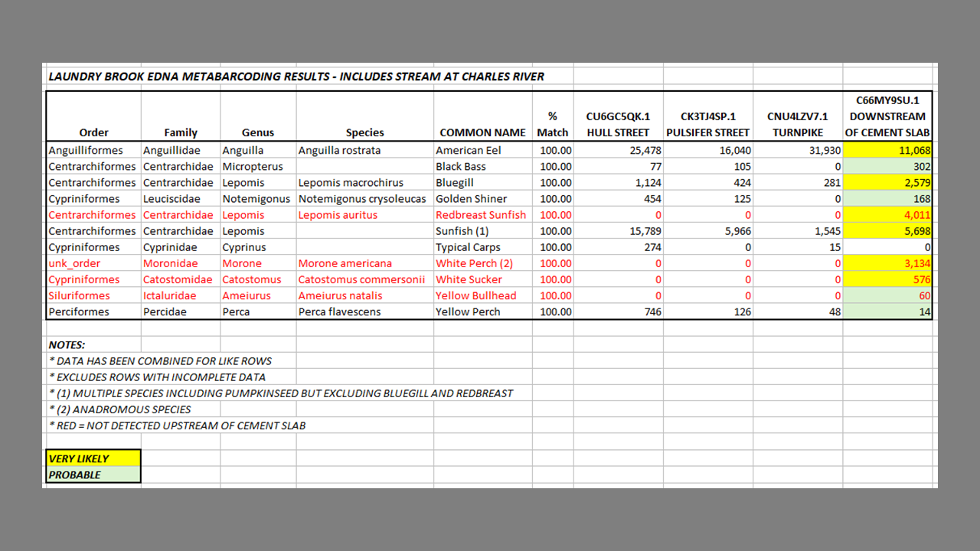Select the Hull Street value 25,478
Screen dimensions: 980x551
coord(619,151)
